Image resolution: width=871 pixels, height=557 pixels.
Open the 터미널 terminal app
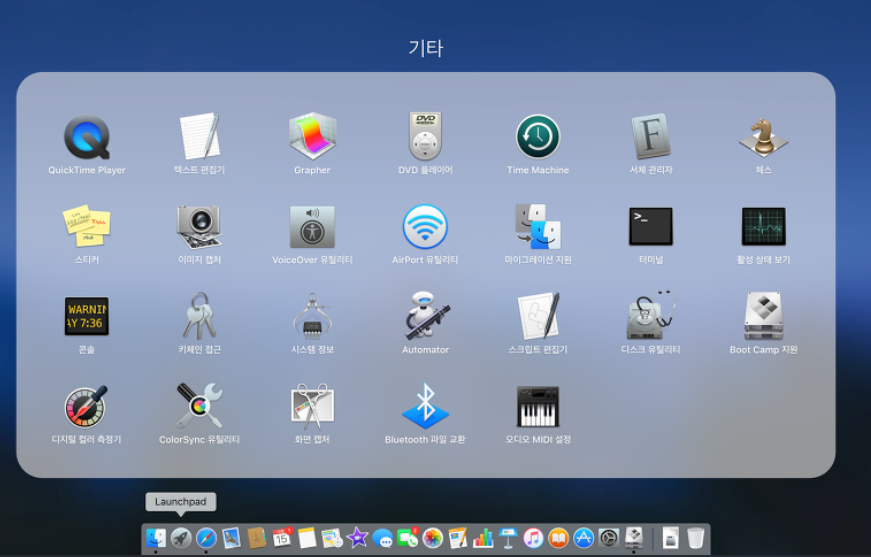pos(650,227)
